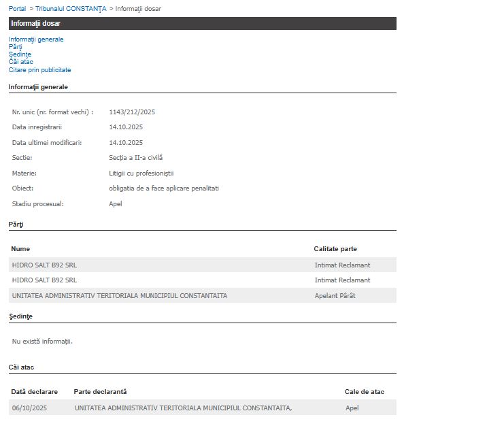Open the Ședințe navigation link
Viewport: 504px width, 428px height.
coord(20,54)
